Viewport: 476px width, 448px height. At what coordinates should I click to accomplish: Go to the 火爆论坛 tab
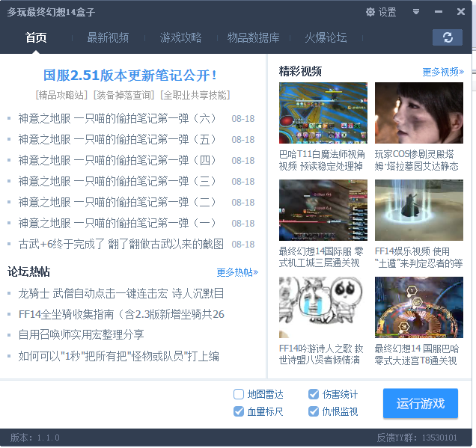[326, 37]
